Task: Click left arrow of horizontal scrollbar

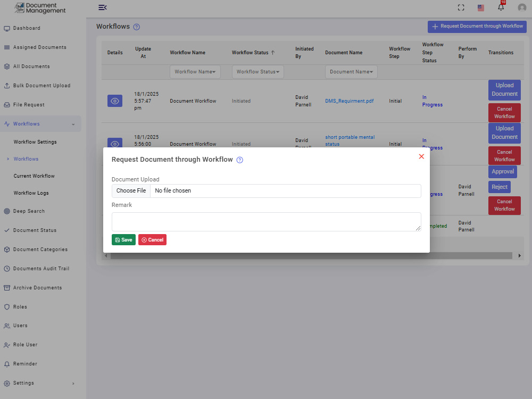Action: click(x=106, y=256)
